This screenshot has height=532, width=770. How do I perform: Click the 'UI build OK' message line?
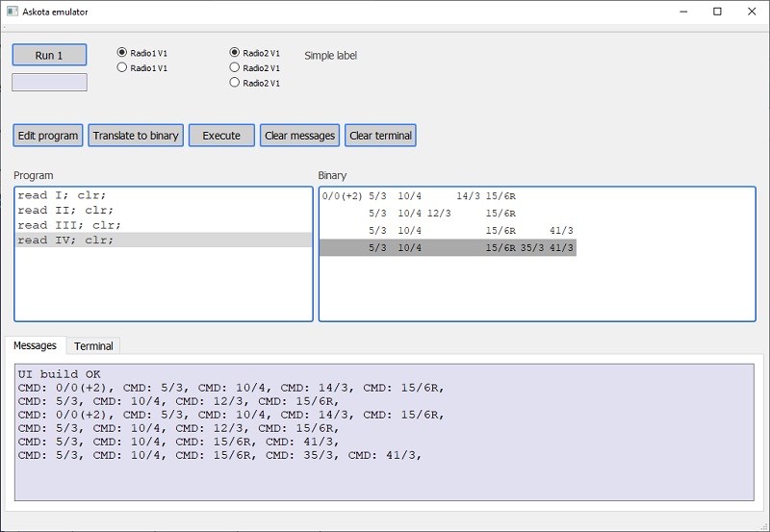point(59,374)
